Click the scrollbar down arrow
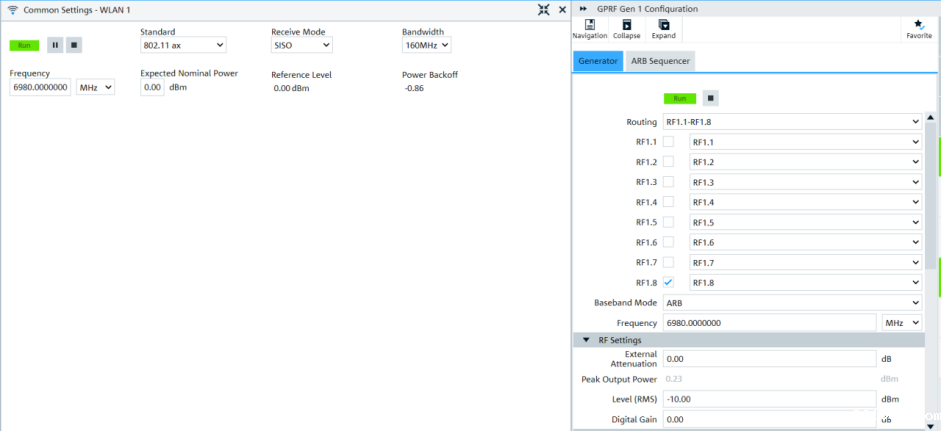Screen dimensions: 941x432 pyautogui.click(x=930, y=425)
